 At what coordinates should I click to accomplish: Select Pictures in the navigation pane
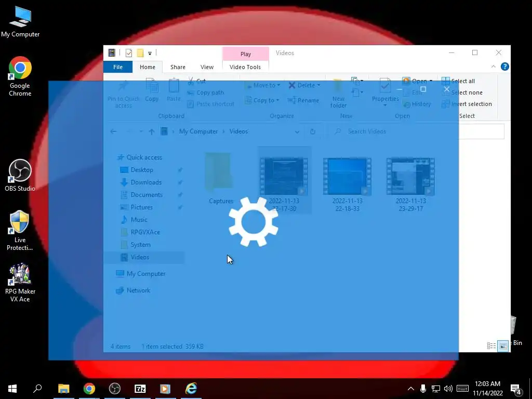[141, 207]
